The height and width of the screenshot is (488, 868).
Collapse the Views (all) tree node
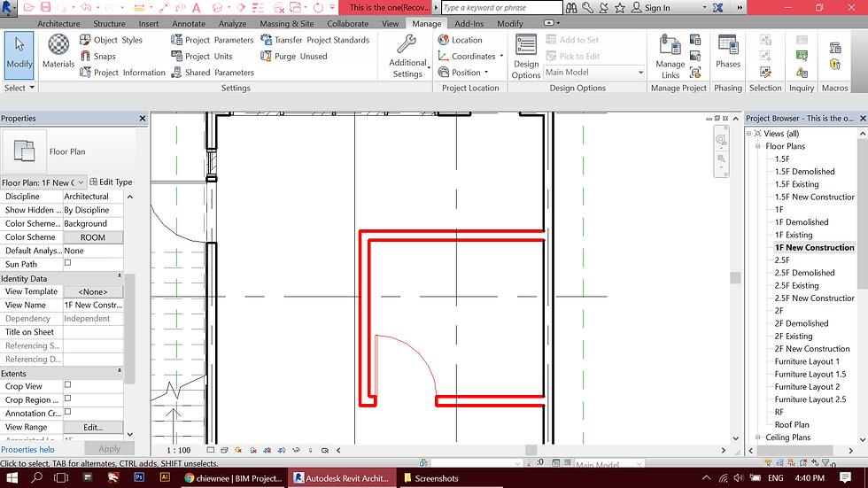click(x=748, y=134)
